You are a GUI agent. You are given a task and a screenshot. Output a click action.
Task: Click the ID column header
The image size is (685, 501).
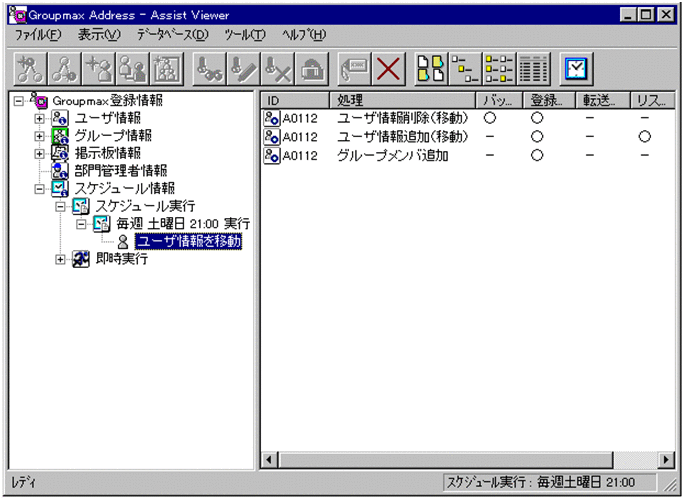[x=295, y=100]
